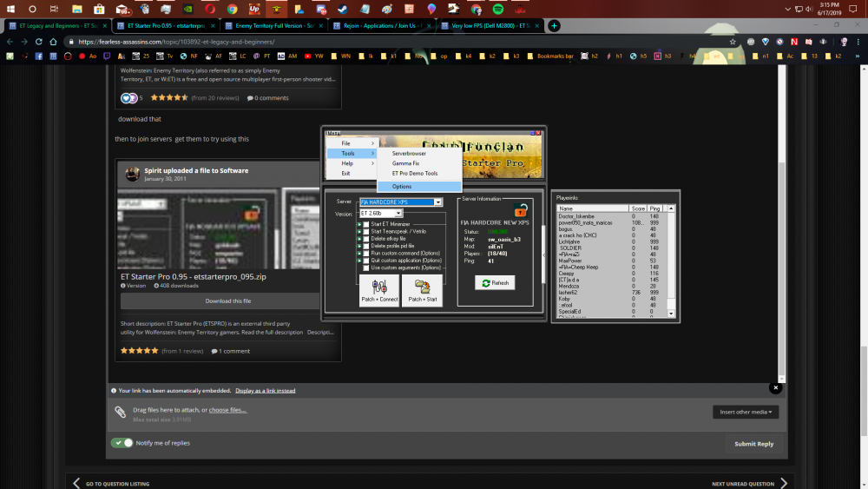The height and width of the screenshot is (489, 868).
Task: Open the NVIDIA taskbar icon
Action: click(187, 9)
